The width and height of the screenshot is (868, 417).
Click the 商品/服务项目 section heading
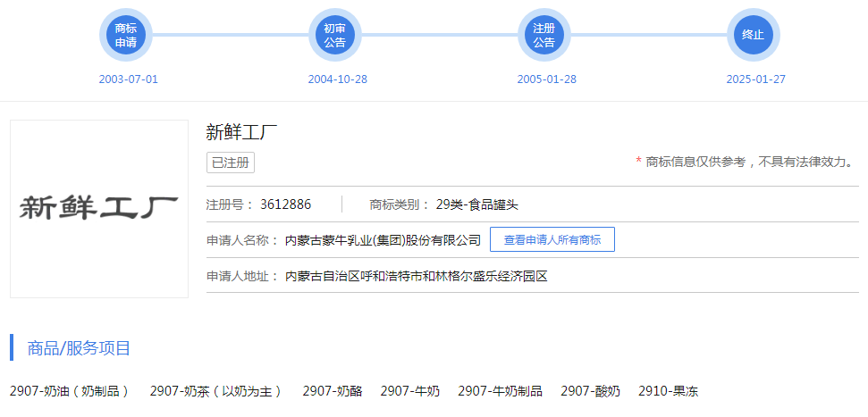(x=79, y=348)
